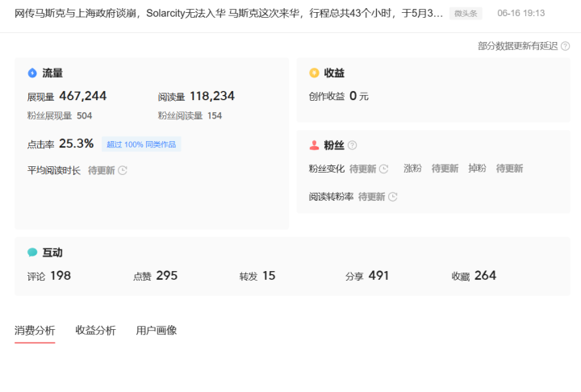Click the 分享 count 491
The image size is (581, 392).
(378, 275)
